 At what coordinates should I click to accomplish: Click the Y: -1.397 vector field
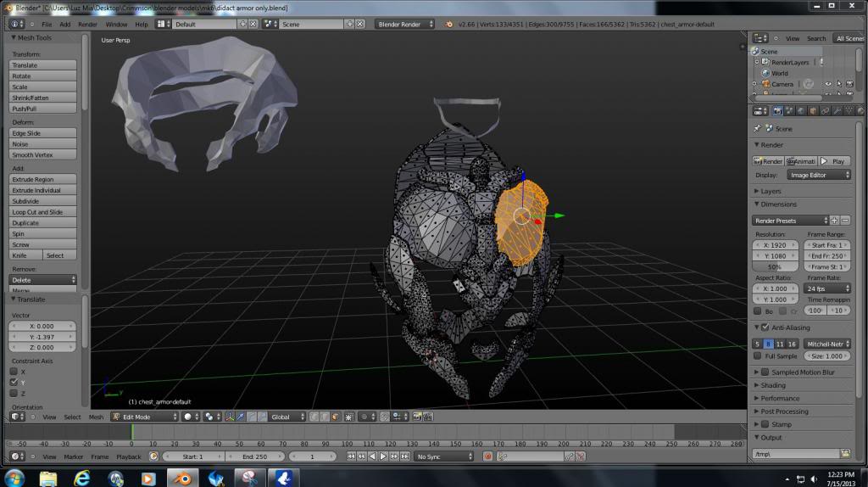click(42, 337)
